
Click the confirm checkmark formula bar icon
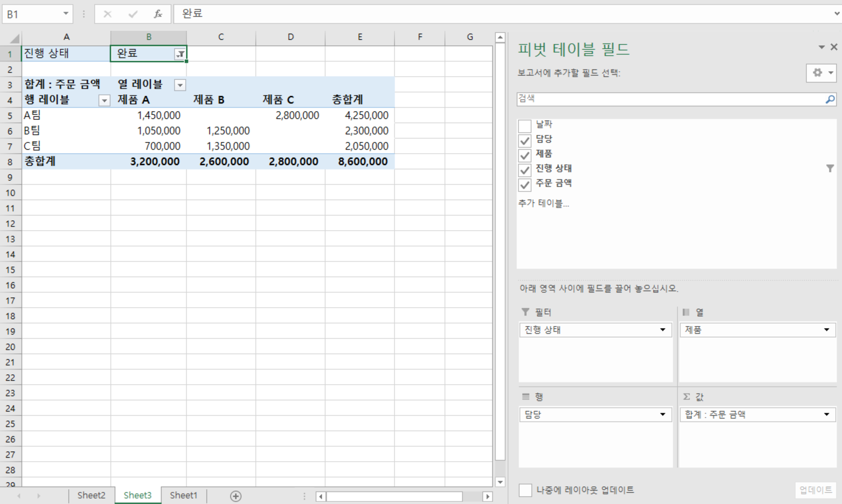pyautogui.click(x=133, y=14)
